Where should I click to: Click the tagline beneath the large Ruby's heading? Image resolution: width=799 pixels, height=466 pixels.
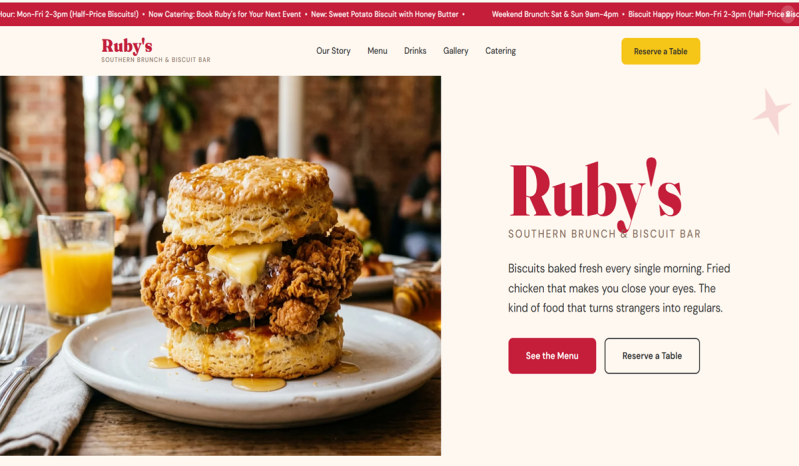[x=604, y=234]
